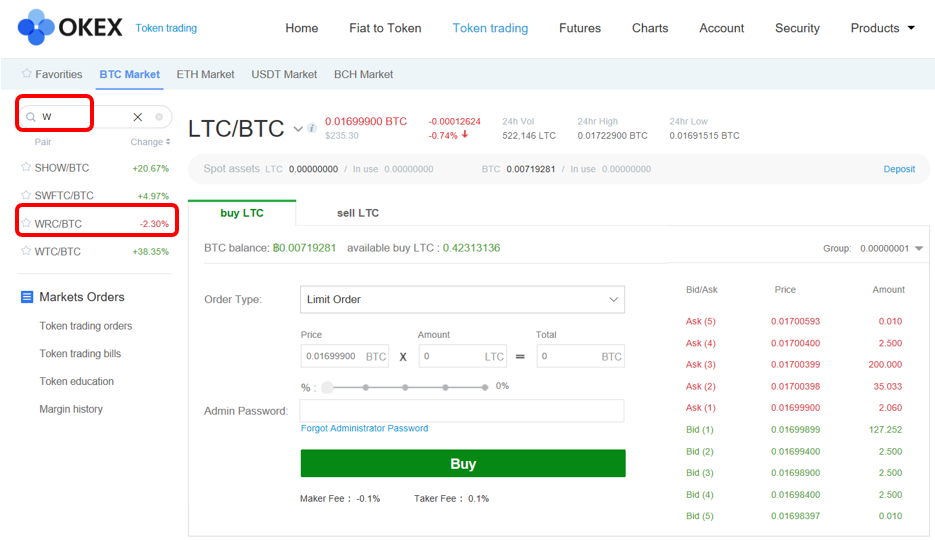Set percent slider to first quarter mark
This screenshot has width=935, height=540.
(366, 387)
